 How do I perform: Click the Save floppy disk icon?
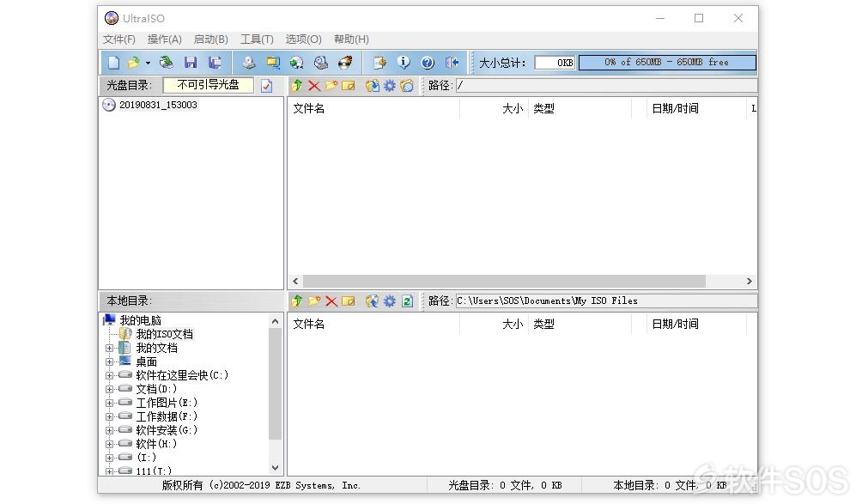coord(191,63)
